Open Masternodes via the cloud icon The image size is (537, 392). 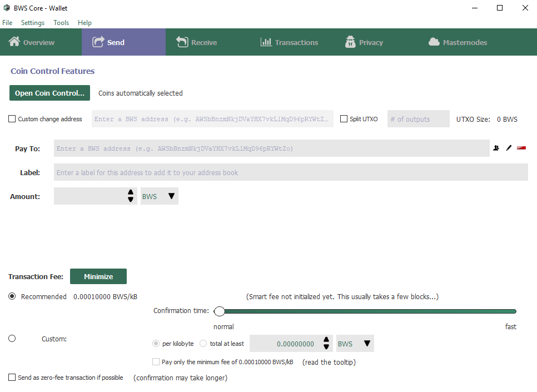[x=434, y=42]
